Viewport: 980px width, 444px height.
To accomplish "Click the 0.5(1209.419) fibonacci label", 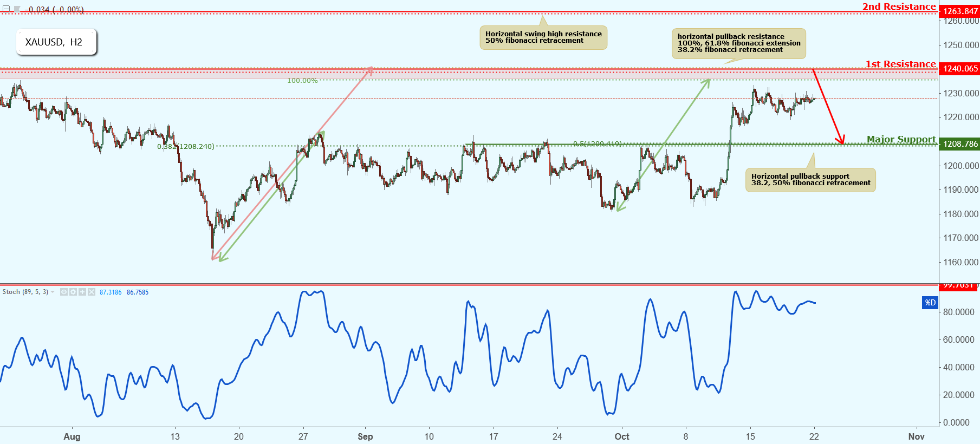I will (x=598, y=143).
